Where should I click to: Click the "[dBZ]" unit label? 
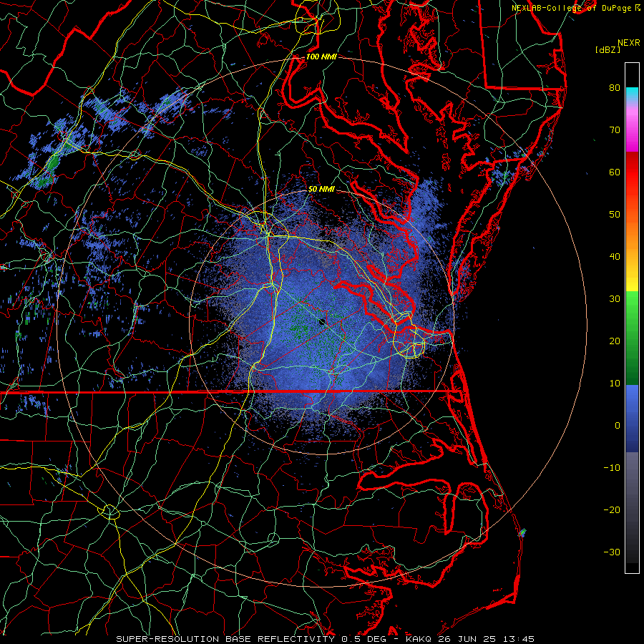(608, 50)
